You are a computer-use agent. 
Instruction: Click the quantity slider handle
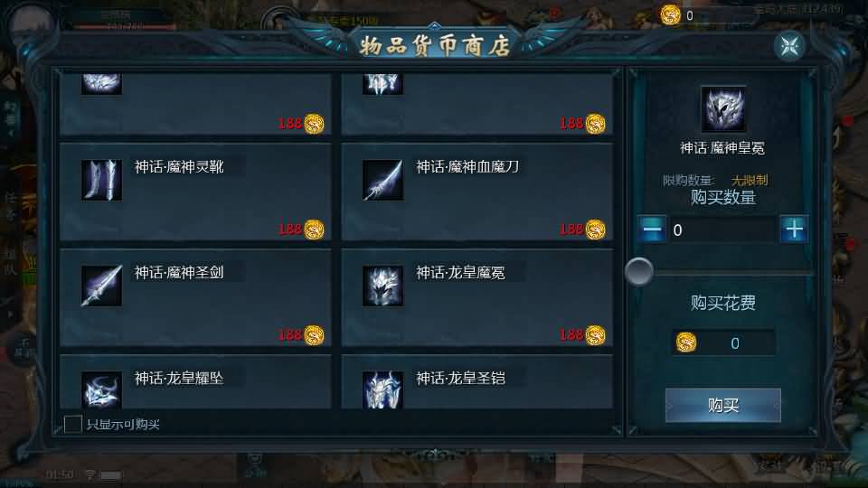(x=639, y=272)
